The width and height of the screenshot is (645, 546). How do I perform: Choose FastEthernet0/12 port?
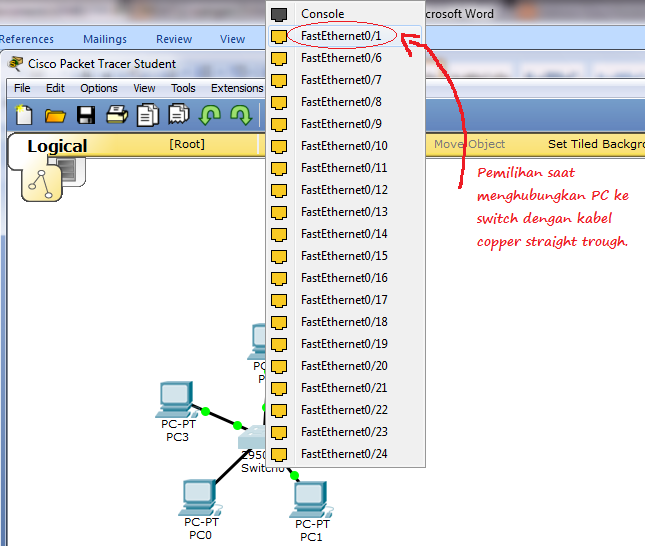pos(346,190)
